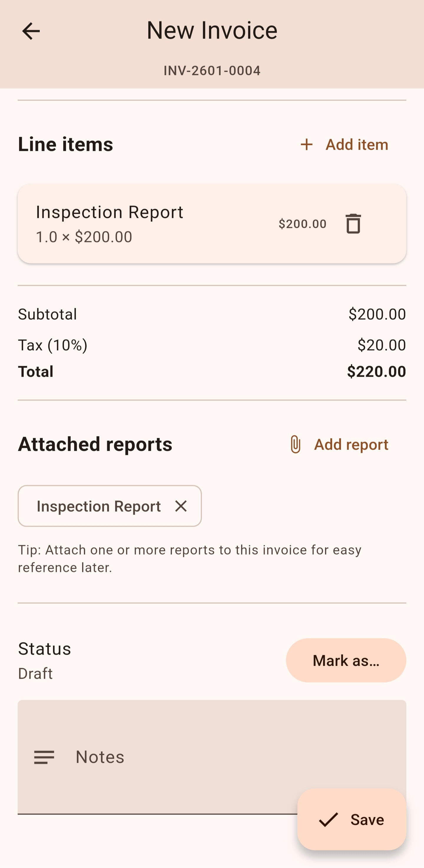Save the invoice

[x=367, y=820]
